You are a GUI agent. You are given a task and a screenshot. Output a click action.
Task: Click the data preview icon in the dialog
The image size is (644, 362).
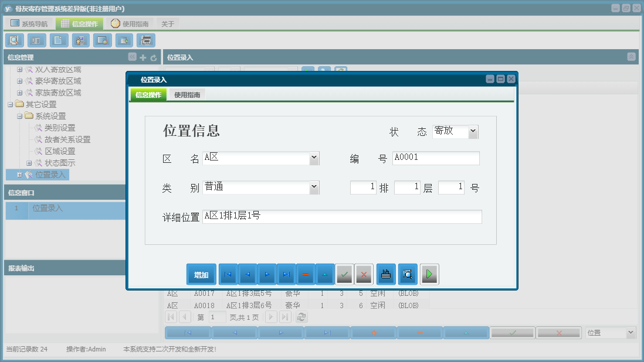pyautogui.click(x=408, y=274)
